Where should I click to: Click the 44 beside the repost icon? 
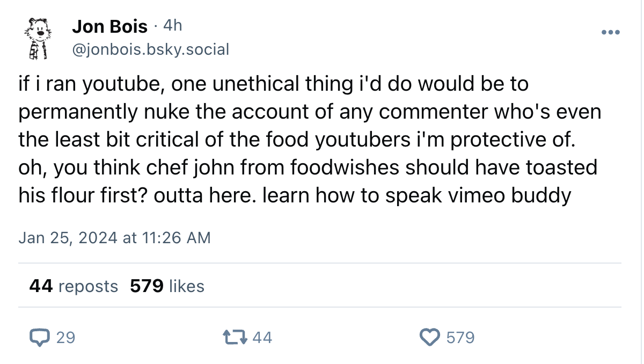(262, 337)
